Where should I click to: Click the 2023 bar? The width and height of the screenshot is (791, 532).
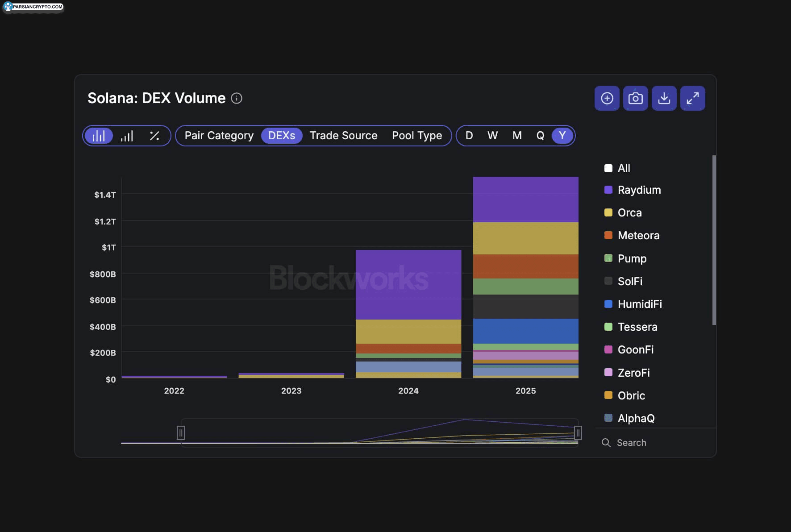tap(291, 375)
